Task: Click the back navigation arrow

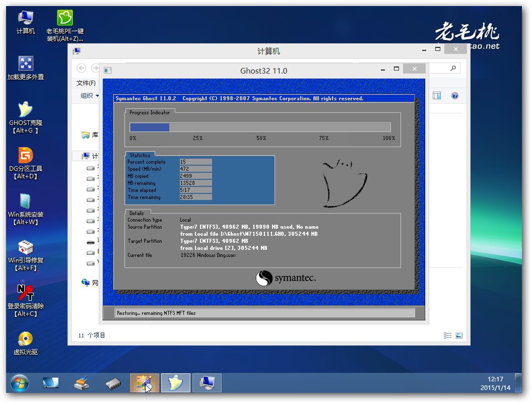Action: coord(81,68)
